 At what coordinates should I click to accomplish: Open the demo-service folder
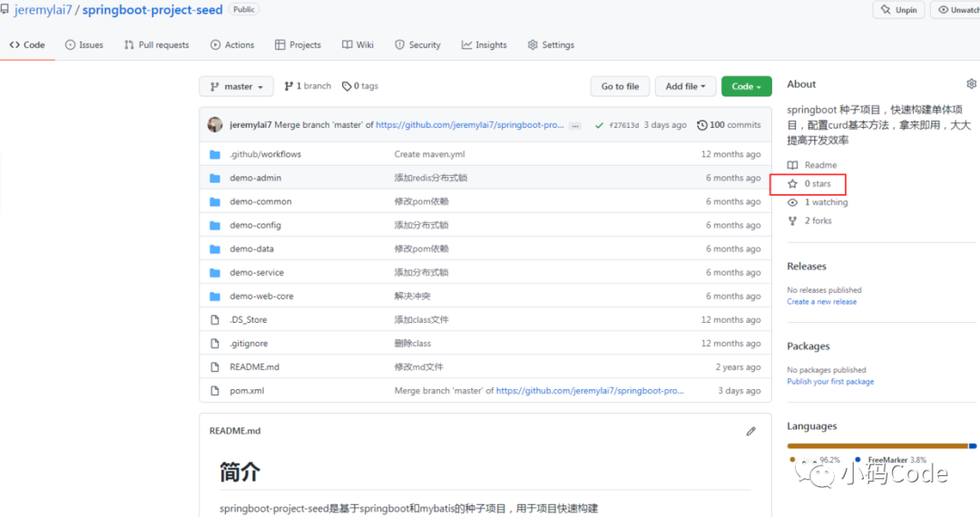256,273
